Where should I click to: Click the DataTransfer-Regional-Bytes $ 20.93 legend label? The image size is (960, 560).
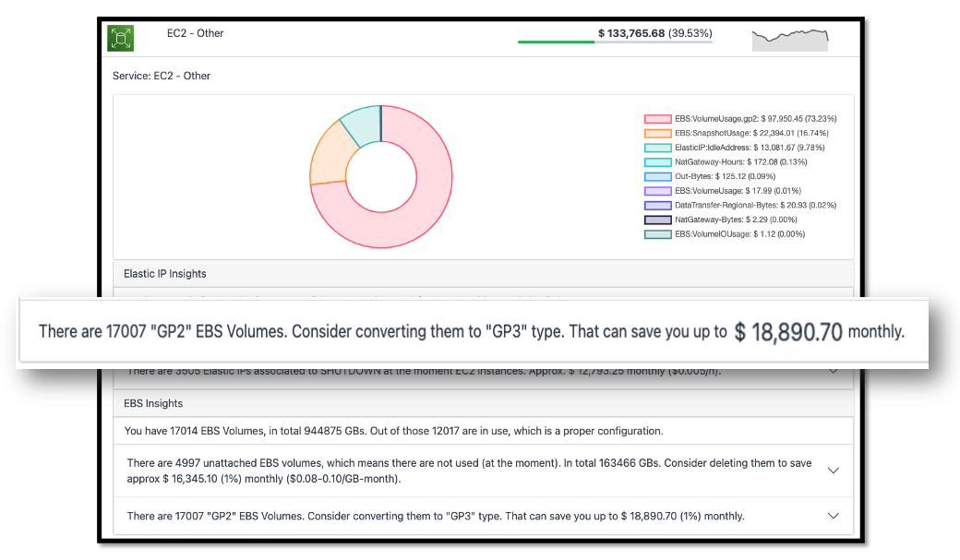pos(755,205)
